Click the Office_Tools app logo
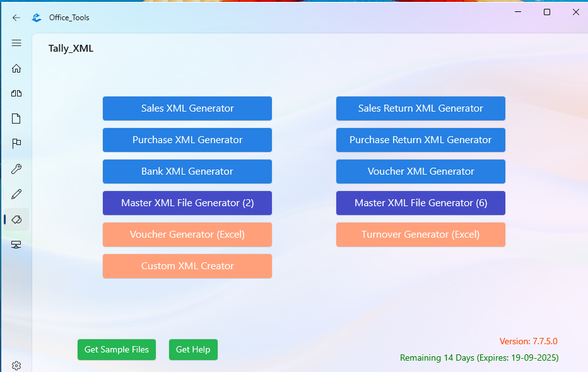Screen dimensions: 588x372 pyautogui.click(x=37, y=18)
